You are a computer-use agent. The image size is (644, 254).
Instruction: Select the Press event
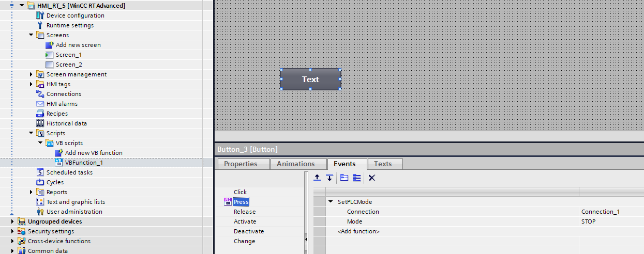pyautogui.click(x=241, y=202)
